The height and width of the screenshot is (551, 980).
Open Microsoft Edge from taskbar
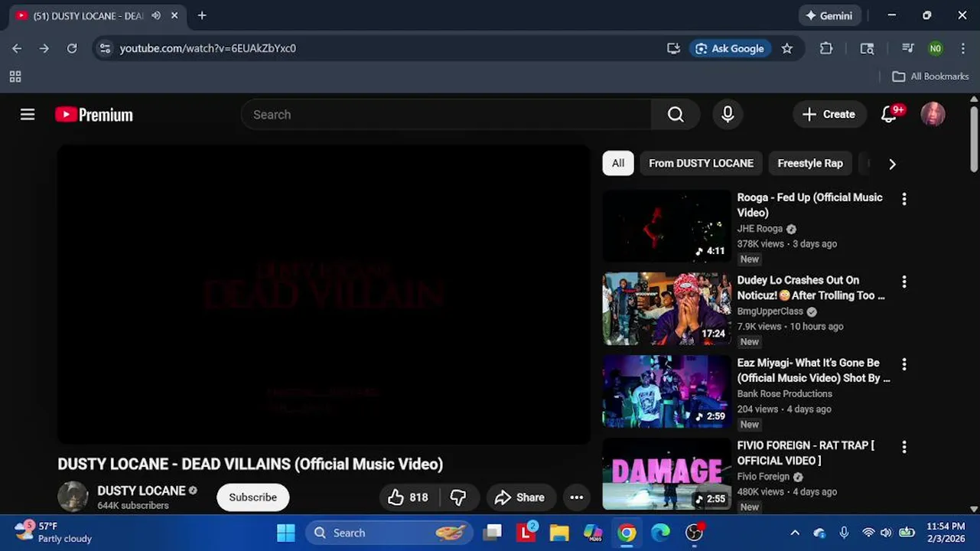[660, 533]
